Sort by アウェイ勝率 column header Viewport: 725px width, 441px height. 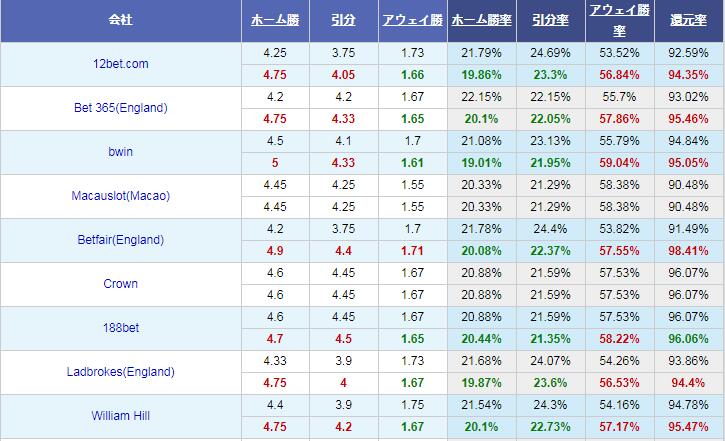[x=620, y=20]
